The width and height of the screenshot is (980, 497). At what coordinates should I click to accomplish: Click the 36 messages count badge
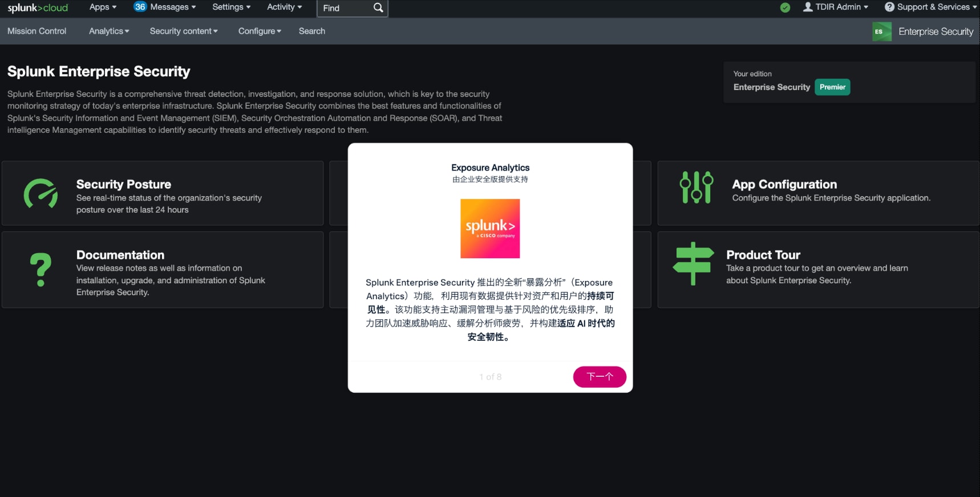click(x=140, y=7)
